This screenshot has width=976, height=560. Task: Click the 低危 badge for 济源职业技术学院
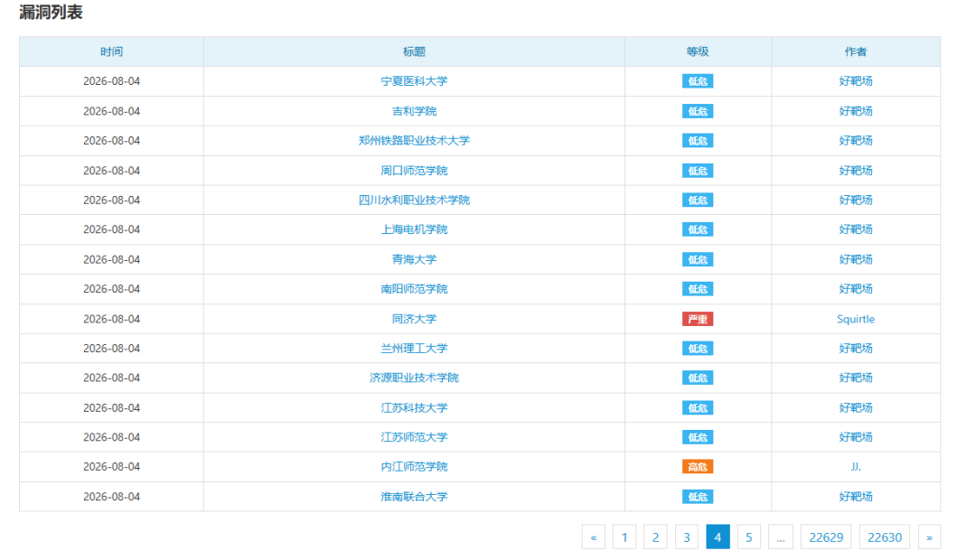coord(698,378)
